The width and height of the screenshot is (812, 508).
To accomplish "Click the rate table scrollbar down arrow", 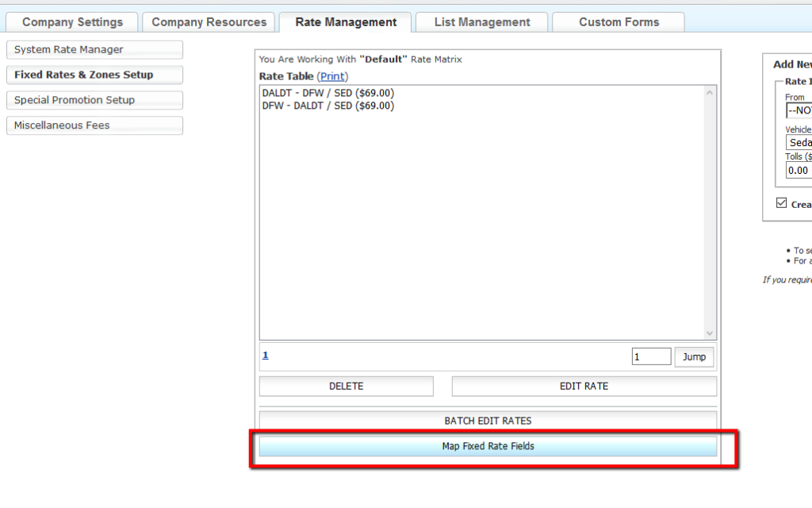I will tap(709, 333).
